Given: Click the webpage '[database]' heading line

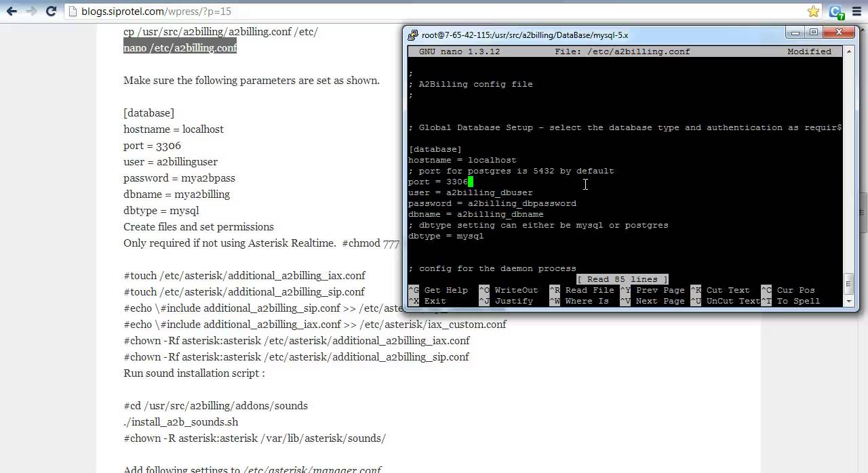Looking at the screenshot, I should point(149,112).
